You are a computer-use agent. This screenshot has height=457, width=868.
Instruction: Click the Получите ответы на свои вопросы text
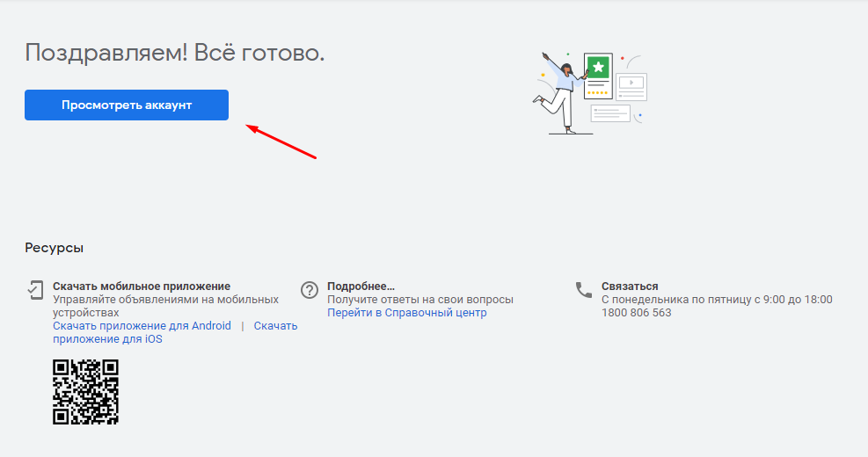point(419,300)
